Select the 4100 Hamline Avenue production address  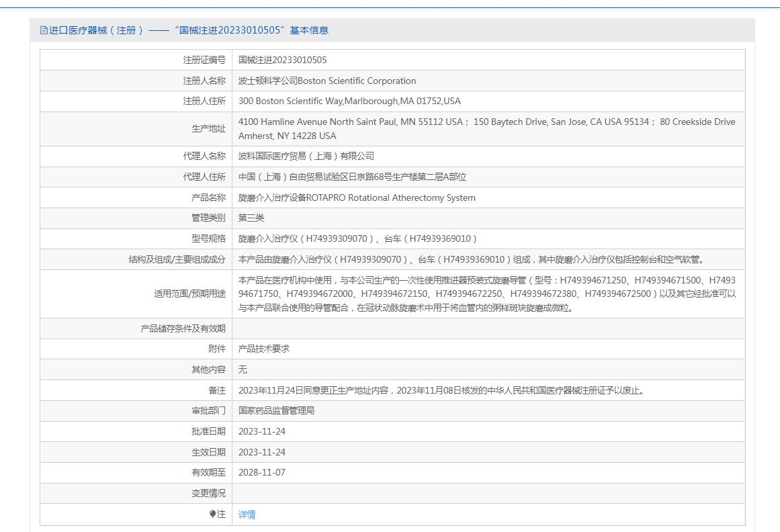click(486, 129)
